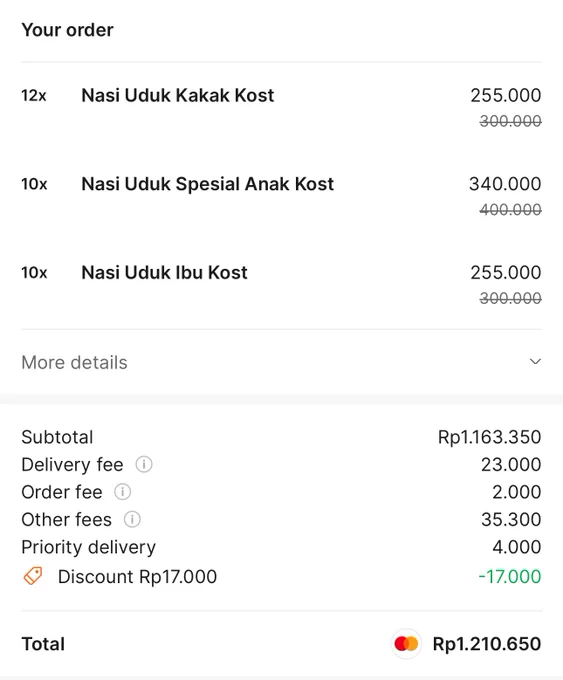Click the orange discount tag icon
This screenshot has height=680, width=563.
click(33, 576)
